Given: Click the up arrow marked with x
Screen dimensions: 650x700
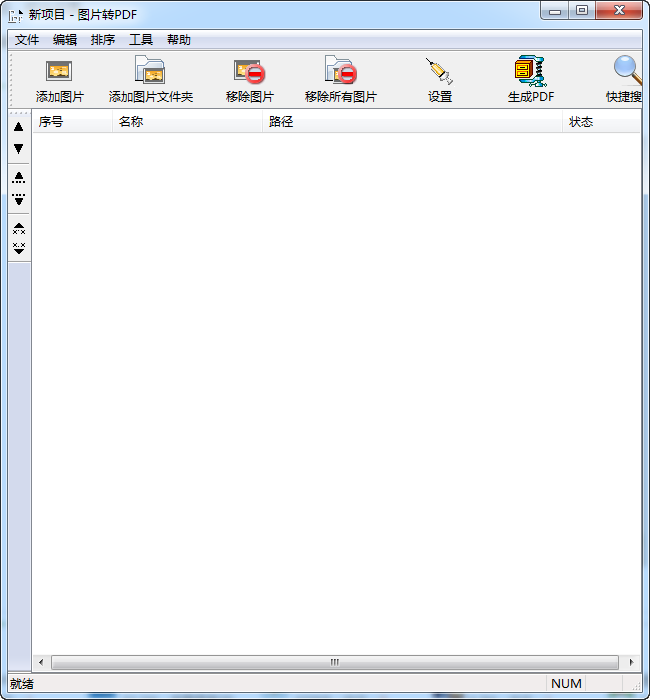Looking at the screenshot, I should click(x=19, y=229).
